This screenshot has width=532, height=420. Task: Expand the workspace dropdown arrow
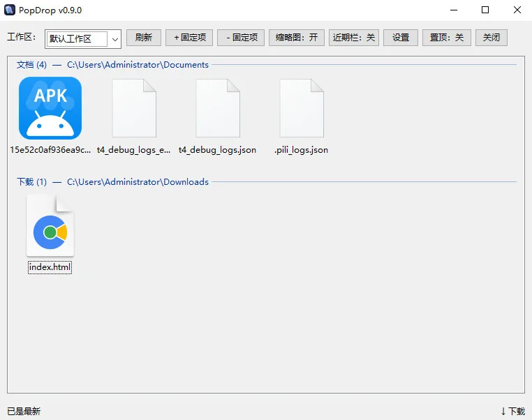(115, 39)
